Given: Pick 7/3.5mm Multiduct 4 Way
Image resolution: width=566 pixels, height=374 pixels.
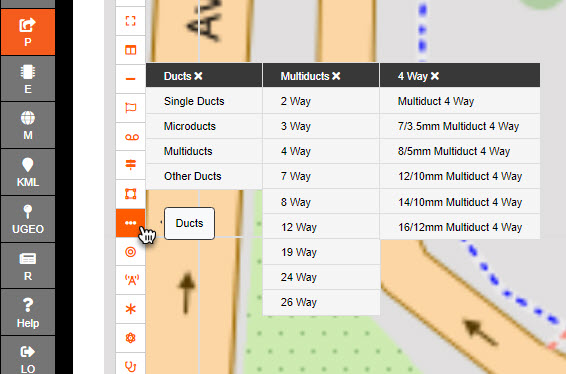Looking at the screenshot, I should (460, 126).
